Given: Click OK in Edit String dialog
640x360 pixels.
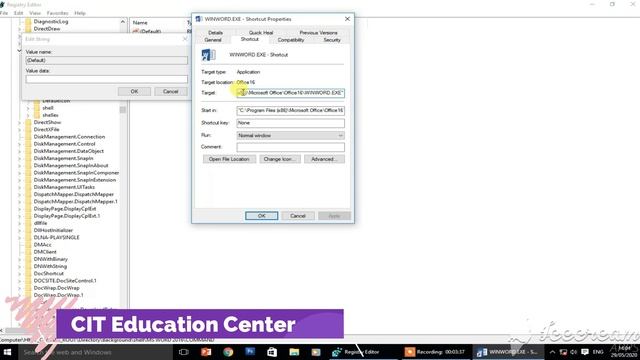Looking at the screenshot, I should pyautogui.click(x=134, y=91).
